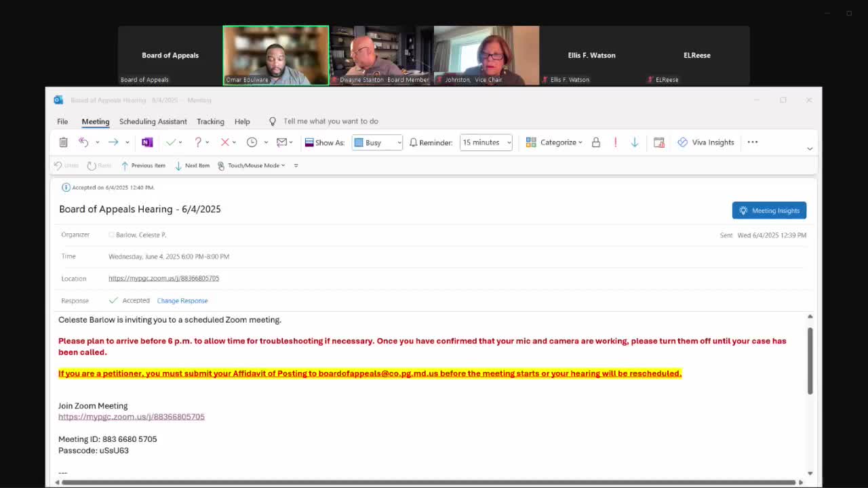Click the scroll down arrow of message body
The height and width of the screenshot is (488, 868).
click(810, 473)
